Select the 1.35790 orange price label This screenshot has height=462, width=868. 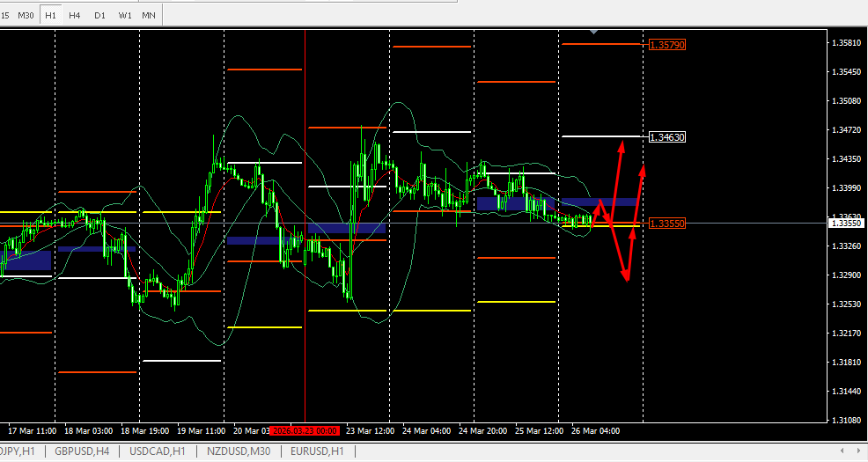click(667, 45)
